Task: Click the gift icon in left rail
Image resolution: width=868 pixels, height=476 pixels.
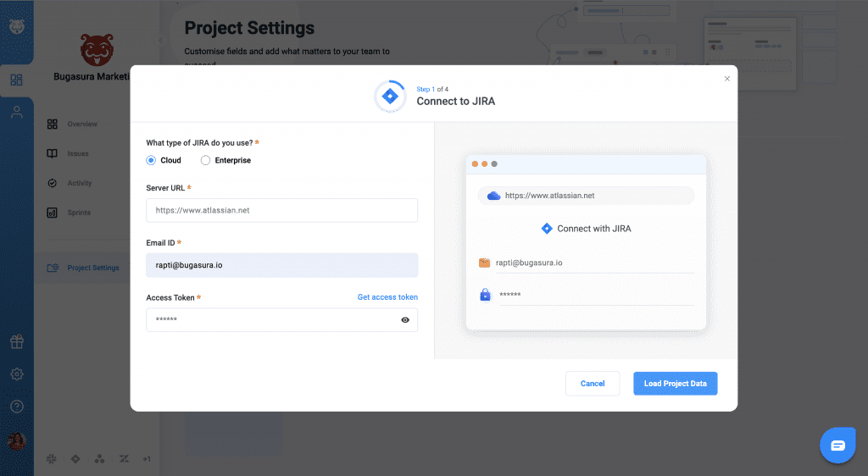Action: [x=17, y=341]
